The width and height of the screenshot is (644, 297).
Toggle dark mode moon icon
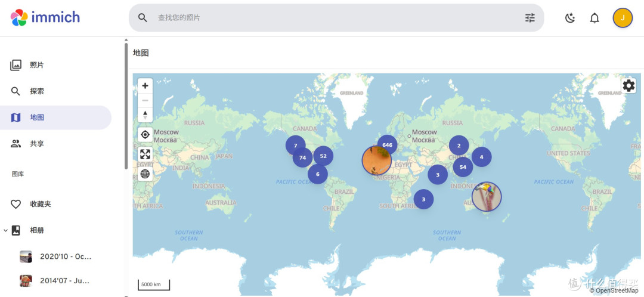[x=569, y=18]
